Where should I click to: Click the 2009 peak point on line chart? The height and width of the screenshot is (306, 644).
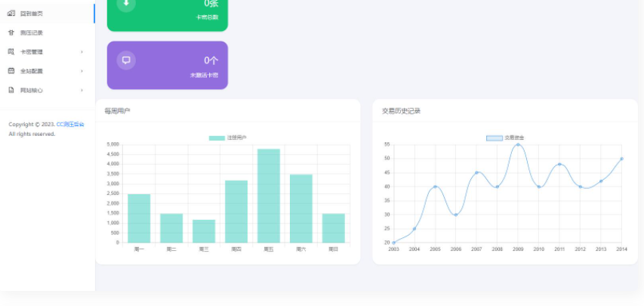[518, 145]
